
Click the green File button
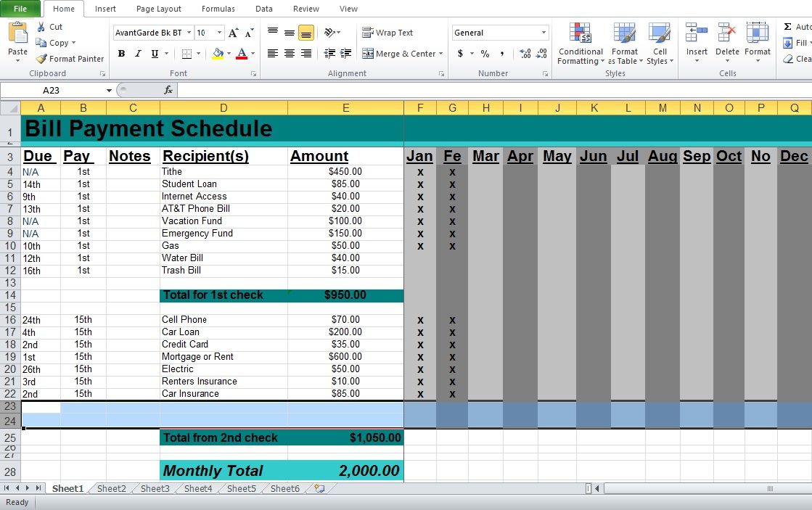pos(20,9)
